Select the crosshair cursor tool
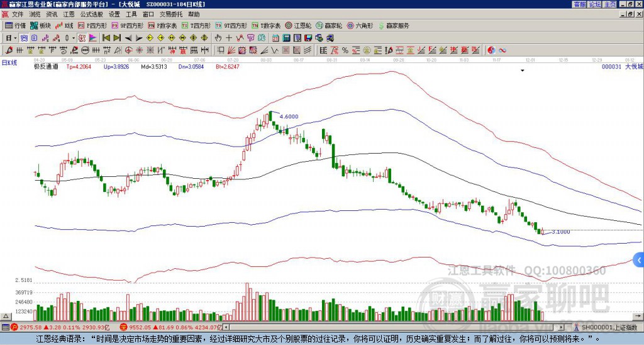The height and width of the screenshot is (345, 644). (x=229, y=38)
